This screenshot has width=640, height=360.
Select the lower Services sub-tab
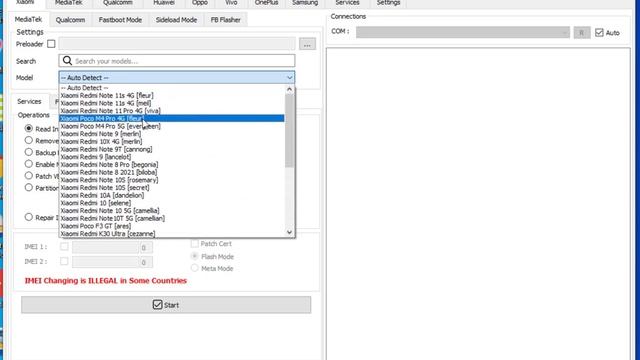29,101
